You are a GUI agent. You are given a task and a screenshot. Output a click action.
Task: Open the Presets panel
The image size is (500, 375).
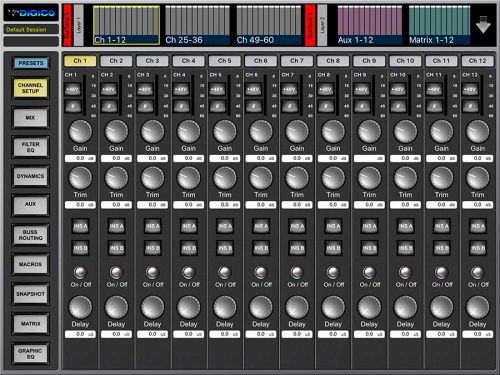(31, 63)
